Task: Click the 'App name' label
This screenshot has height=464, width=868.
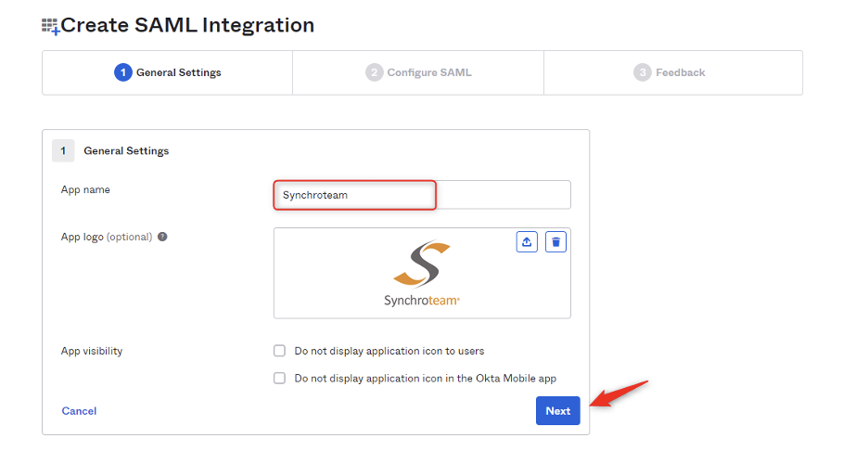Action: tap(85, 189)
